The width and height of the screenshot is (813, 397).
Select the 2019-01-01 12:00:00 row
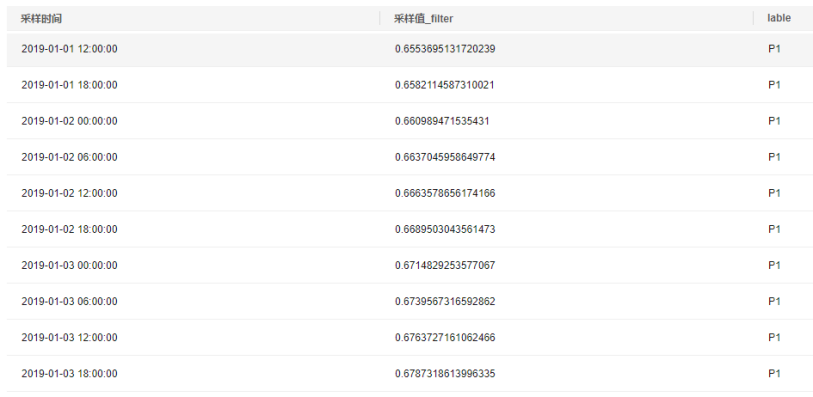[410, 49]
